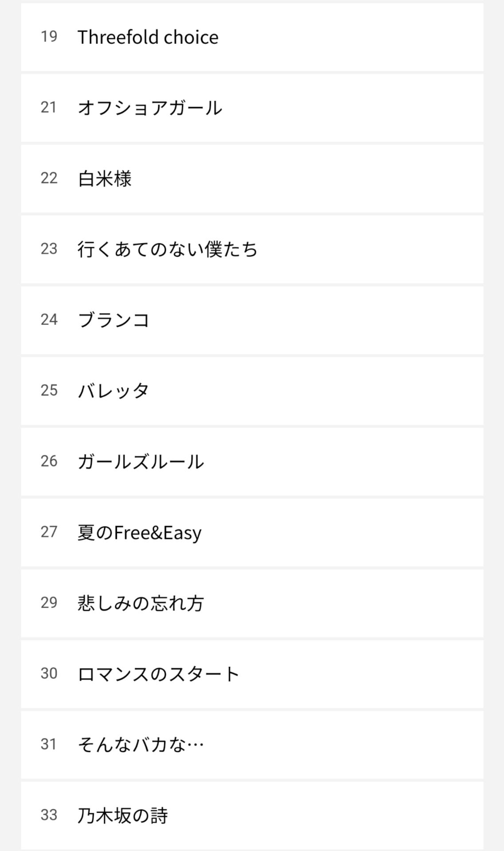Select the バレッタ song entry
This screenshot has height=851, width=504.
point(113,391)
